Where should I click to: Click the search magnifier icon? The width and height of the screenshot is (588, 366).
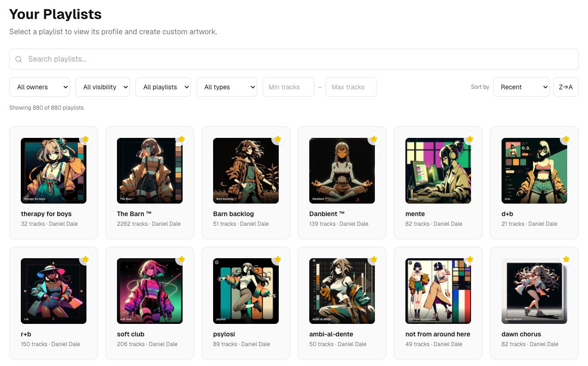pyautogui.click(x=18, y=59)
